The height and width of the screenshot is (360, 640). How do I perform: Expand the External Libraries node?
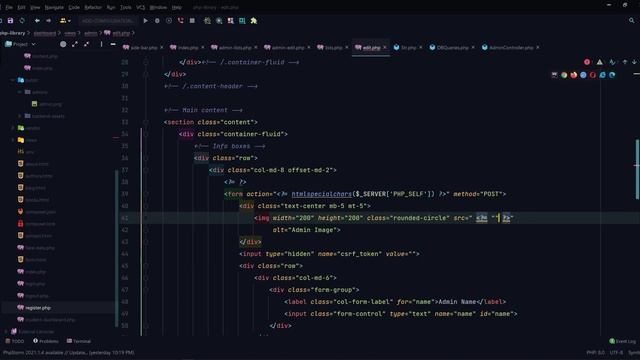pos(6,332)
